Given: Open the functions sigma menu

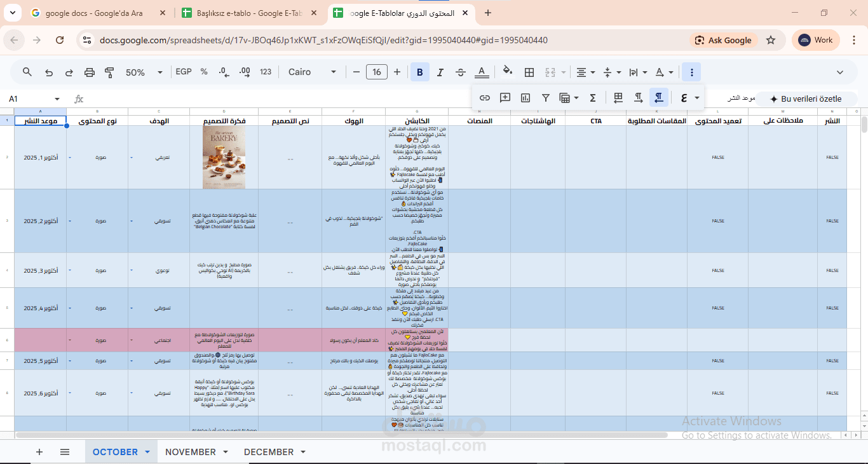Looking at the screenshot, I should click(x=593, y=98).
